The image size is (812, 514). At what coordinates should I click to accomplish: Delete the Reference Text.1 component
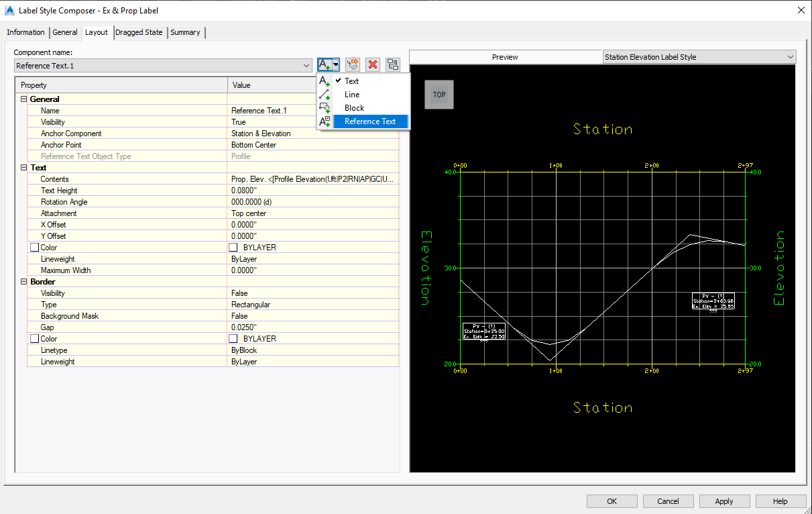pos(372,64)
